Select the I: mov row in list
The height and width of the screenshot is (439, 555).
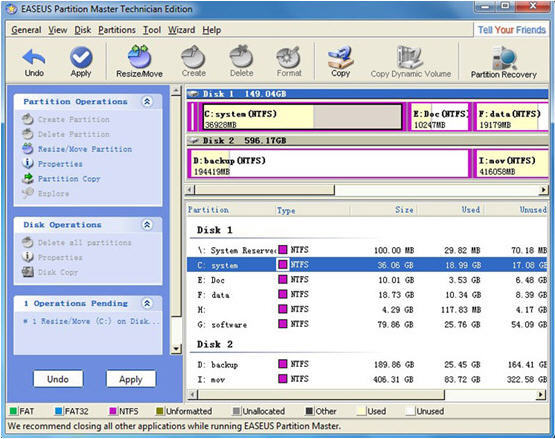[367, 379]
